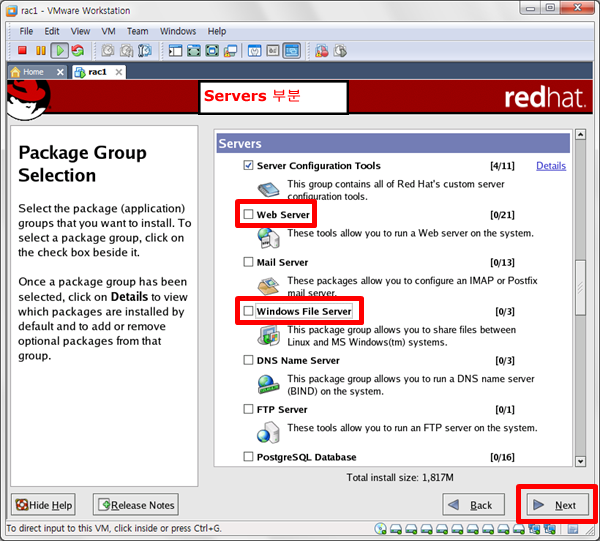The image size is (600, 541).
Task: Click the Back button
Action: (x=473, y=505)
